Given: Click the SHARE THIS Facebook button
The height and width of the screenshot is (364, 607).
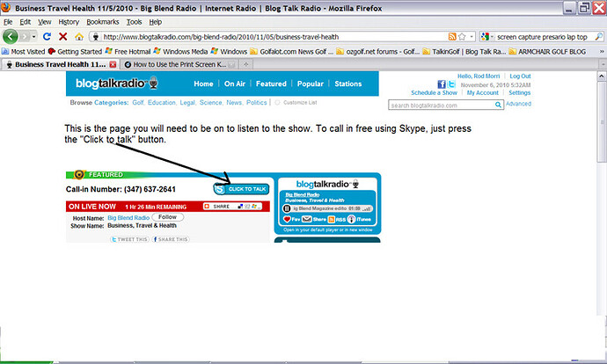Looking at the screenshot, I should pos(171,239).
